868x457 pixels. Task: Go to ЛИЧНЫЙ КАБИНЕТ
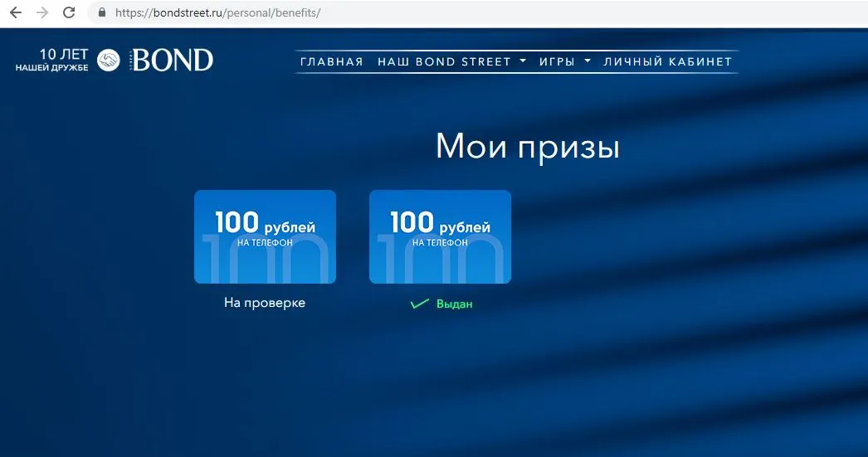click(x=668, y=62)
